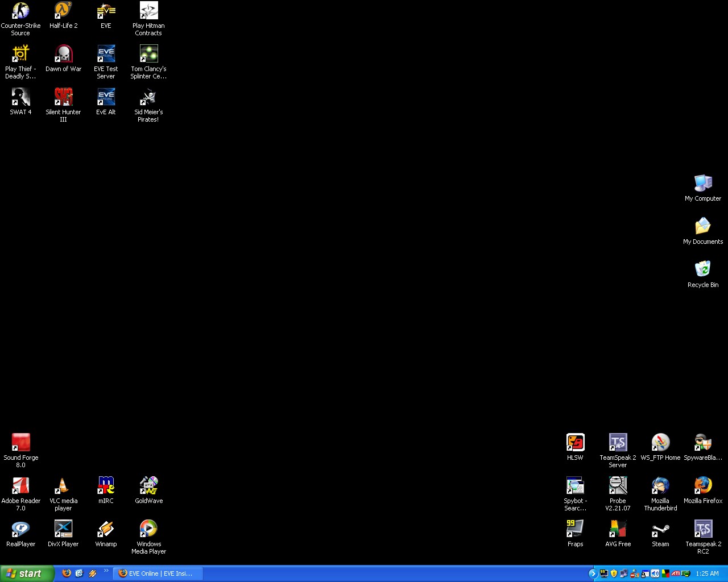Viewport: 728px width, 582px height.
Task: Click the 1:25 AM taskbar clock
Action: [707, 573]
